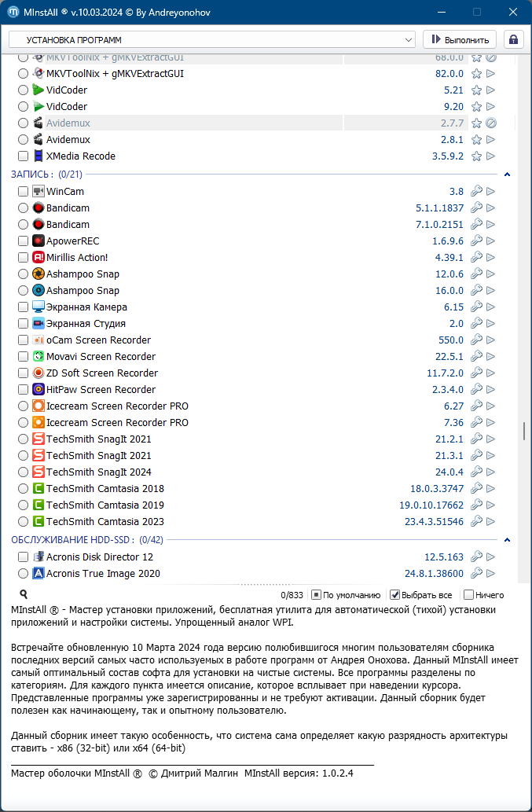Tick the 'Ничего' checkbox
Image resolution: width=532 pixels, height=812 pixels.
click(469, 595)
